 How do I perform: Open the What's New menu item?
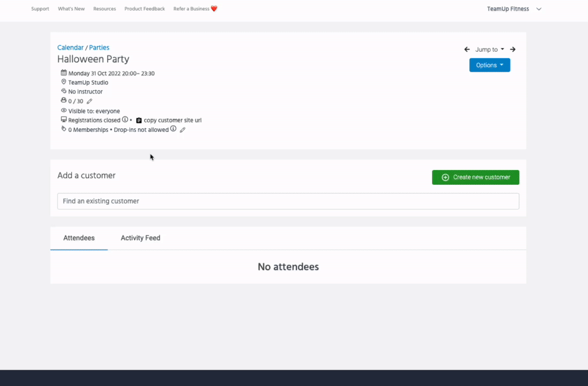point(71,9)
